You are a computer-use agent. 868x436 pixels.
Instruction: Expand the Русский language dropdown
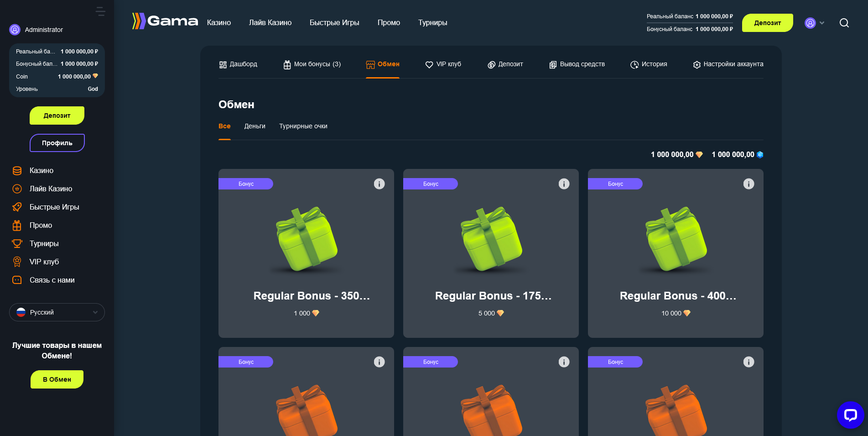pos(57,312)
